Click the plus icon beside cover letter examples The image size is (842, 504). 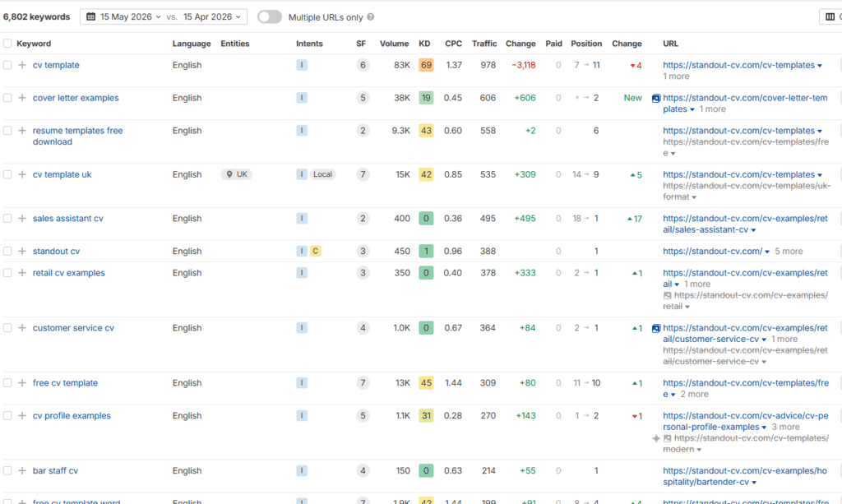[22, 98]
